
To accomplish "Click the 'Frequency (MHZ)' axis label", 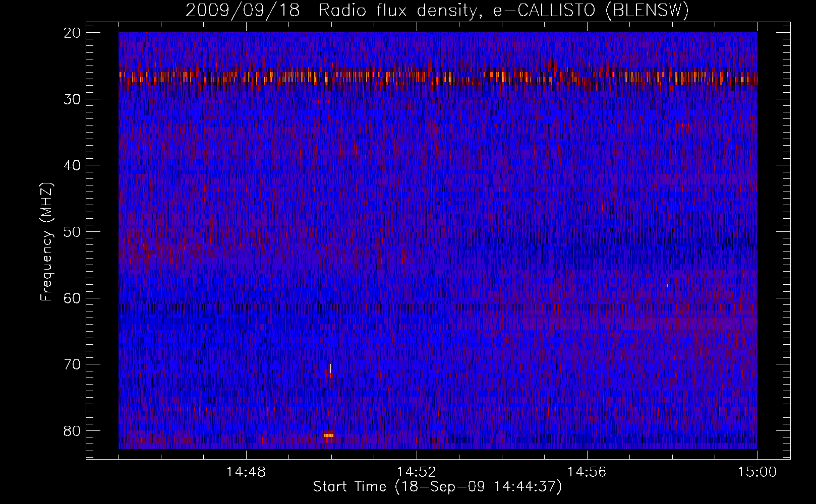I will [46, 241].
